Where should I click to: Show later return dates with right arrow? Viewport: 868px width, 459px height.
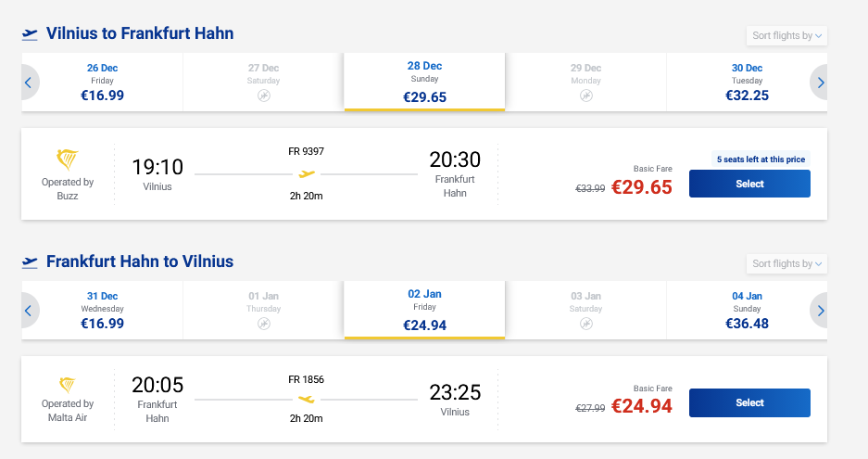pyautogui.click(x=820, y=311)
